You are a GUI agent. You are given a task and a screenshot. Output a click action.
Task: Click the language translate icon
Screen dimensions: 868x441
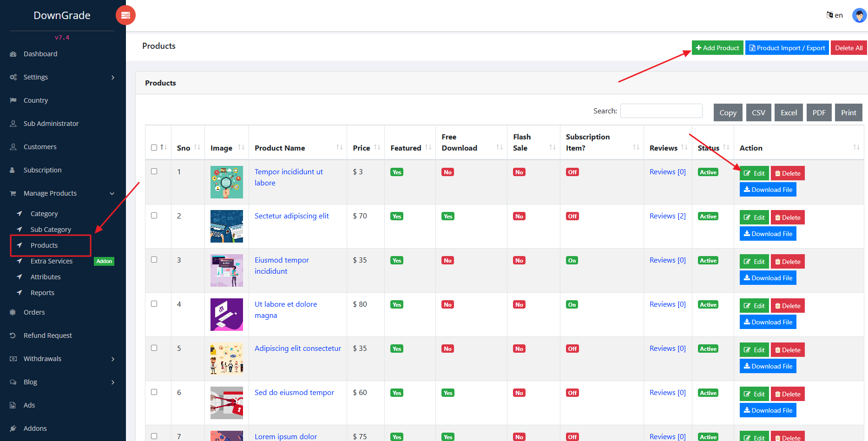pos(829,15)
